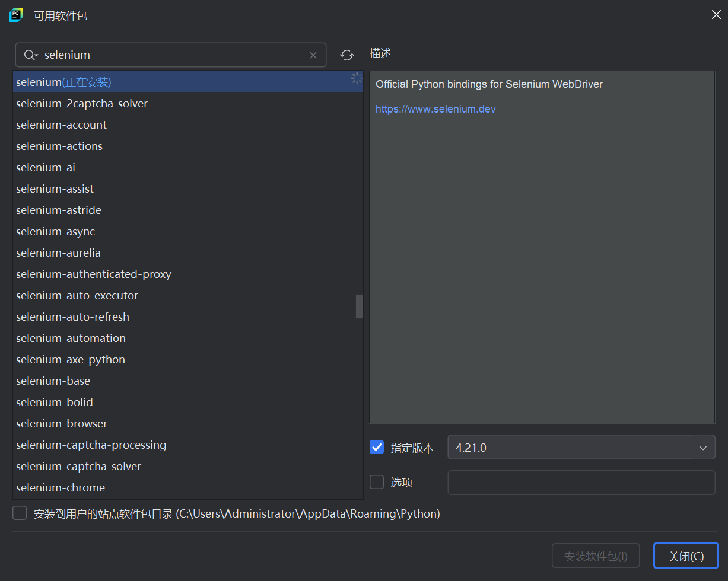
Task: Uncheck the 指定版本 checkbox
Action: 377,447
